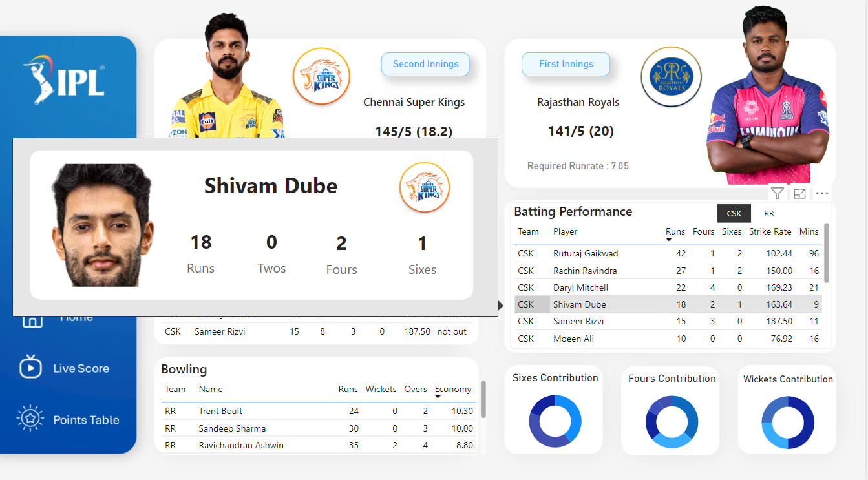Sort bowling table by Overs header
This screenshot has width=868, height=480.
point(416,389)
